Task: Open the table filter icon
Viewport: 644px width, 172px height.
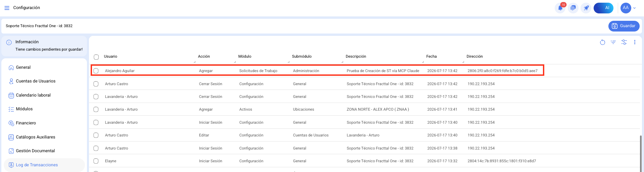Action: point(613,42)
